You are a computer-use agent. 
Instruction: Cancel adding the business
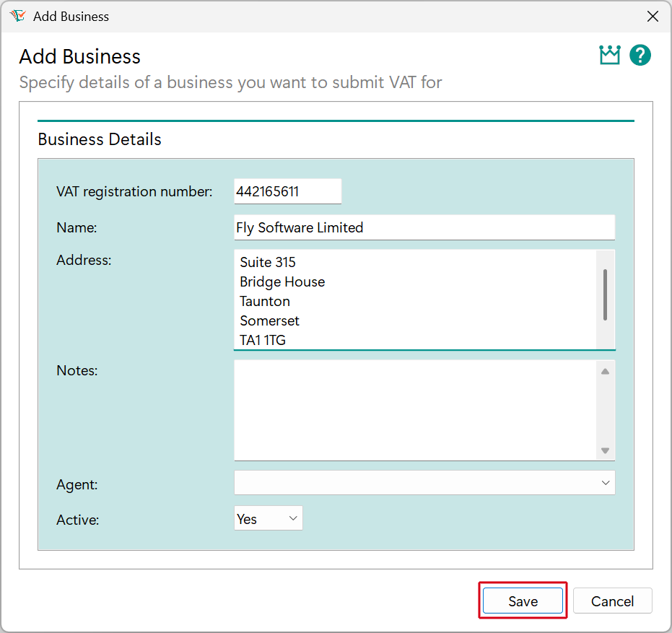click(x=612, y=601)
